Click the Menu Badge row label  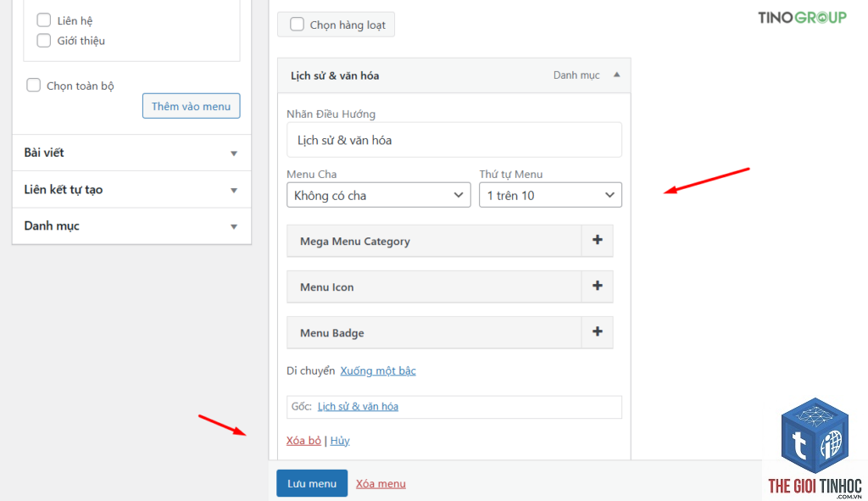click(332, 333)
